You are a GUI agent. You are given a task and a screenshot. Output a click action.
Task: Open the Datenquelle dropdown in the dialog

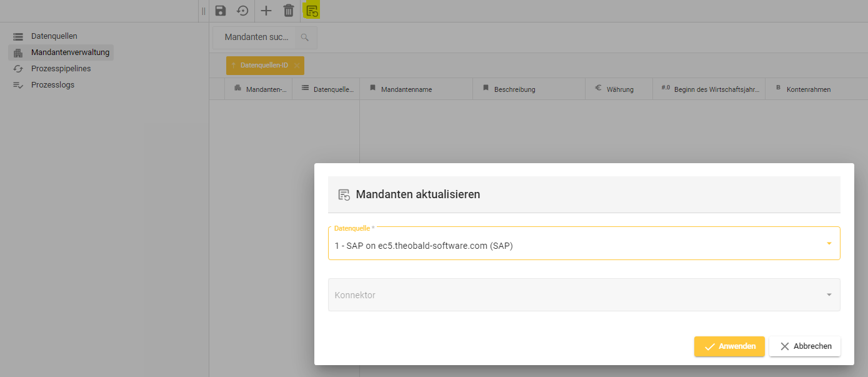(x=829, y=243)
